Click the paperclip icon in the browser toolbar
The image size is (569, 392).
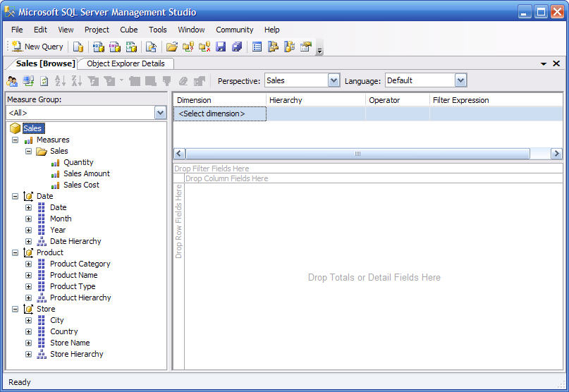(x=183, y=81)
